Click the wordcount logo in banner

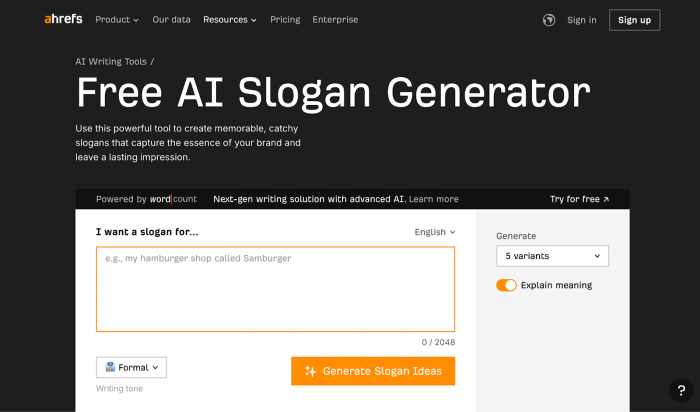click(x=173, y=199)
